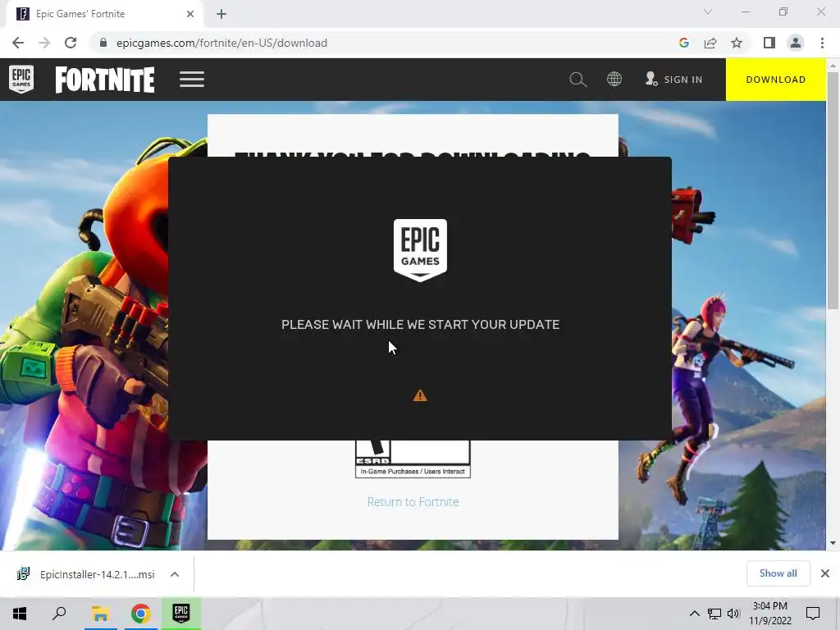Click the page vertical scrollbar thumb
Image resolution: width=840 pixels, height=630 pixels.
[833, 190]
